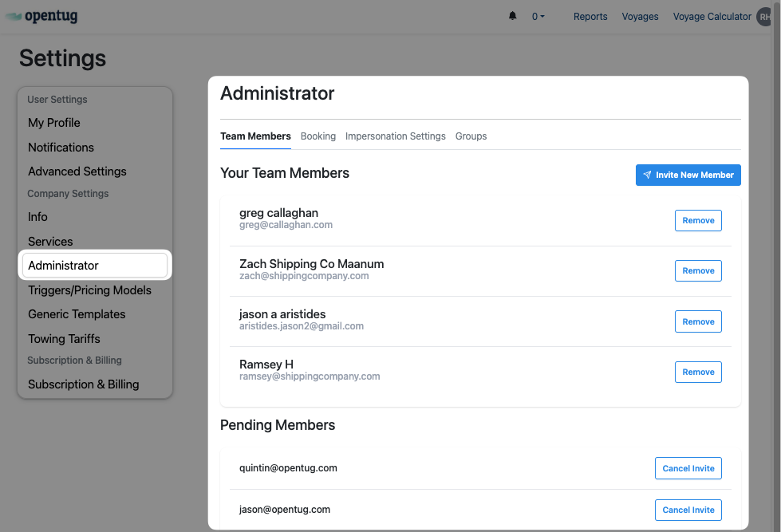Cancel invite for jason@opentug.com

click(688, 510)
